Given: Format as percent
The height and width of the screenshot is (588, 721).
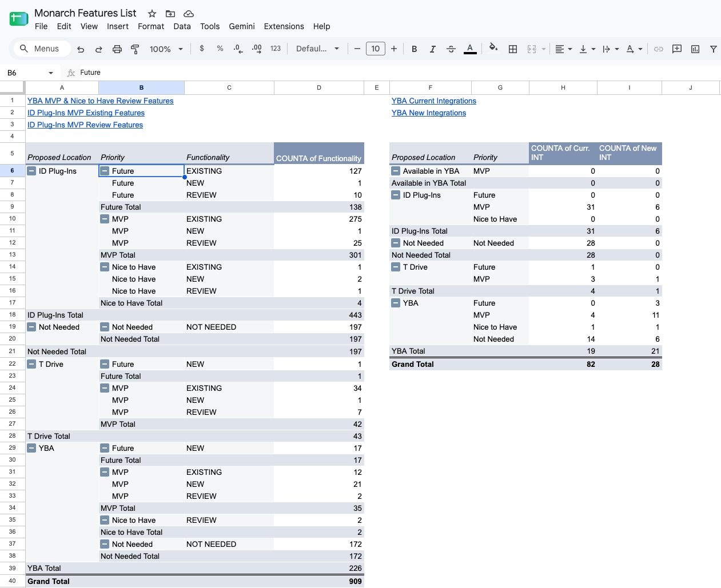Looking at the screenshot, I should point(220,49).
